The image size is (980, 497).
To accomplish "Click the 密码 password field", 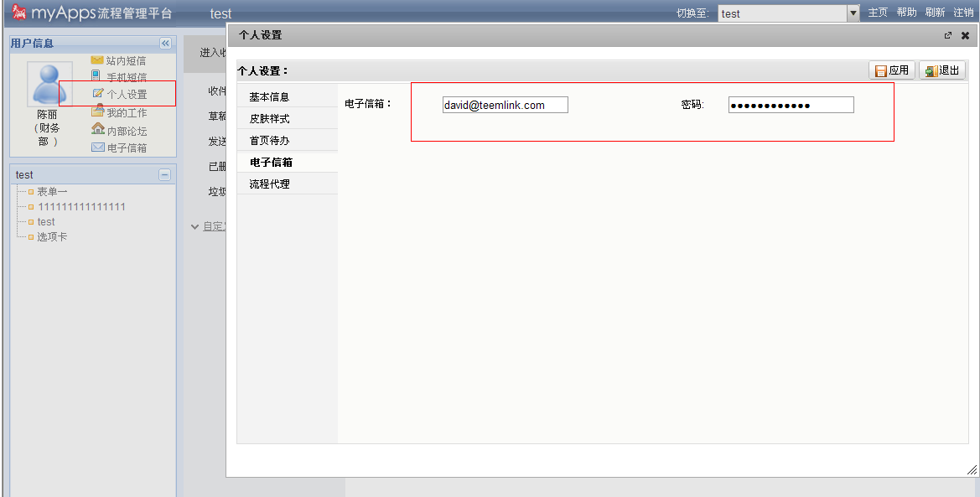I will pos(791,105).
